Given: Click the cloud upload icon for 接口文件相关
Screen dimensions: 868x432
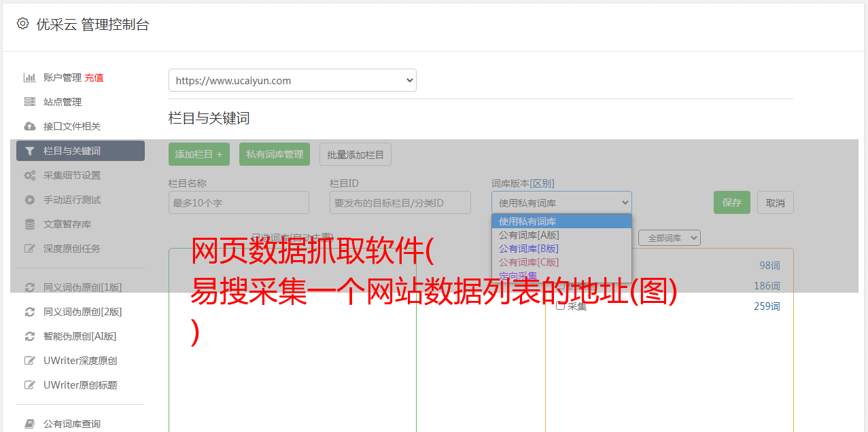Looking at the screenshot, I should click(x=30, y=126).
